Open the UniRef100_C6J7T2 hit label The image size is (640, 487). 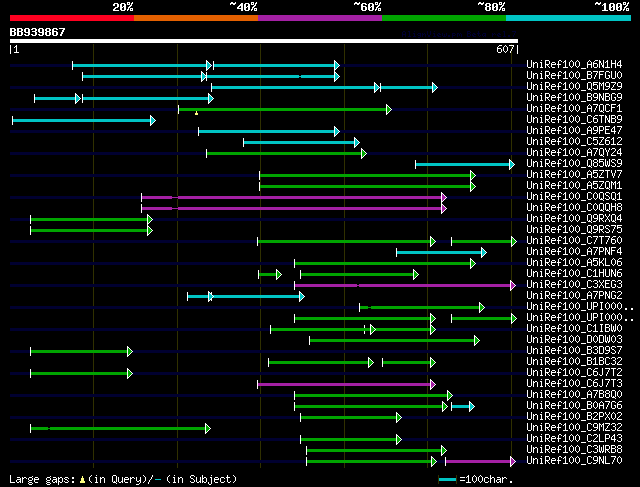[x=574, y=373]
